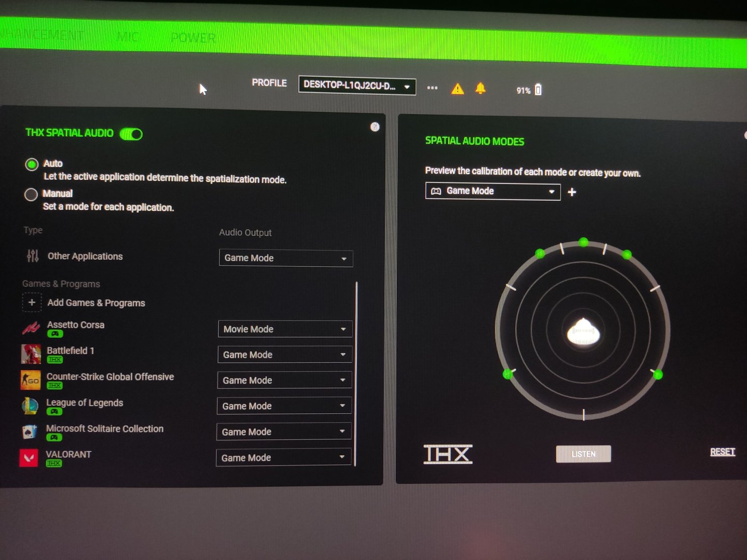Open the THX Spatial Audio help icon
747x560 pixels.
click(x=375, y=127)
